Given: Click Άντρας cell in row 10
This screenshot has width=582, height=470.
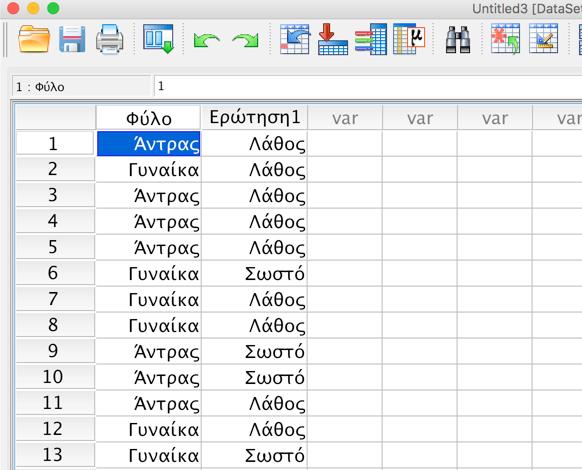Looking at the screenshot, I should [148, 378].
